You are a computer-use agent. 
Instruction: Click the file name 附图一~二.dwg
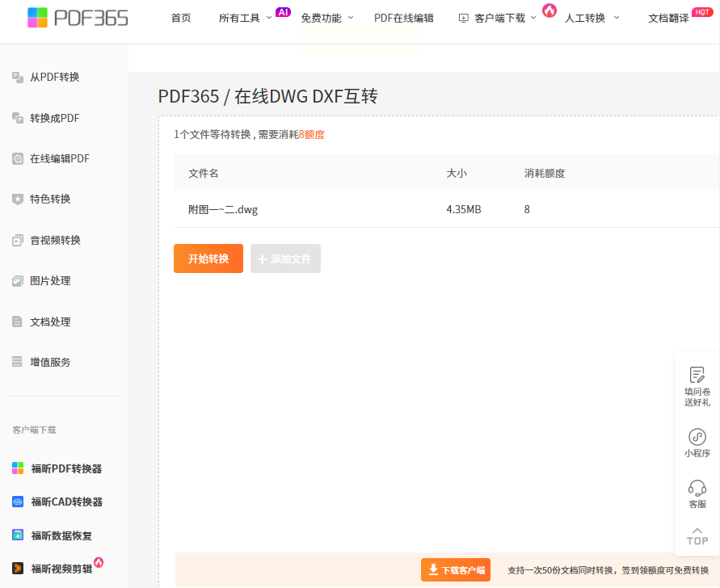[223, 210]
